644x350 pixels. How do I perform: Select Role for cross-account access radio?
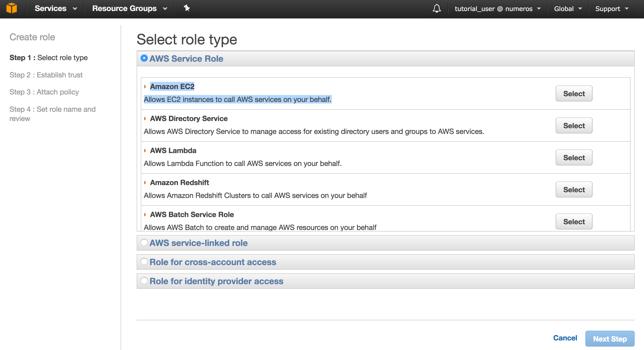[x=144, y=261]
